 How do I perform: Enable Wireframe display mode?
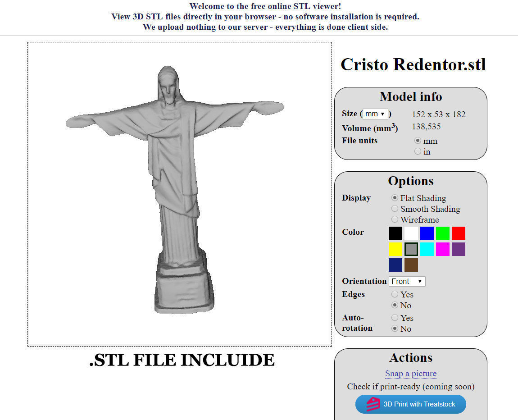tap(395, 219)
